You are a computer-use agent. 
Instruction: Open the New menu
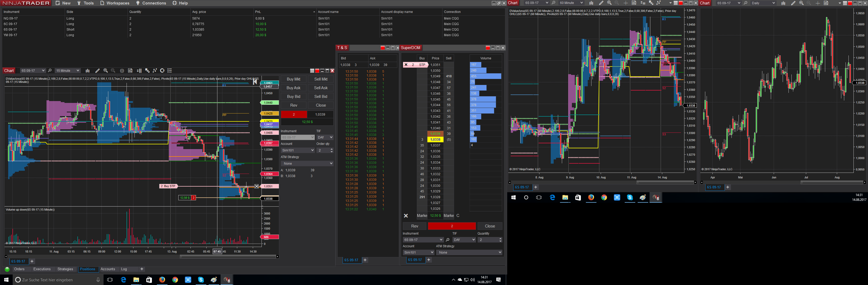[63, 3]
